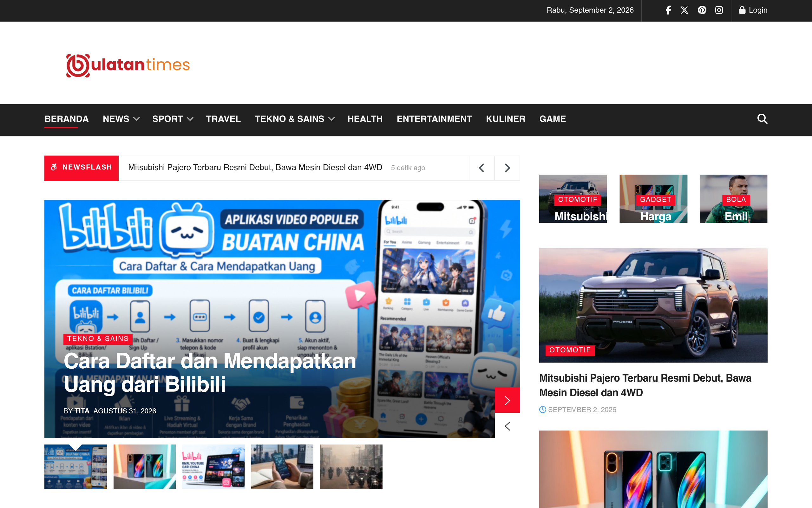This screenshot has height=508, width=812.
Task: Open the Health menu item
Action: [365, 119]
